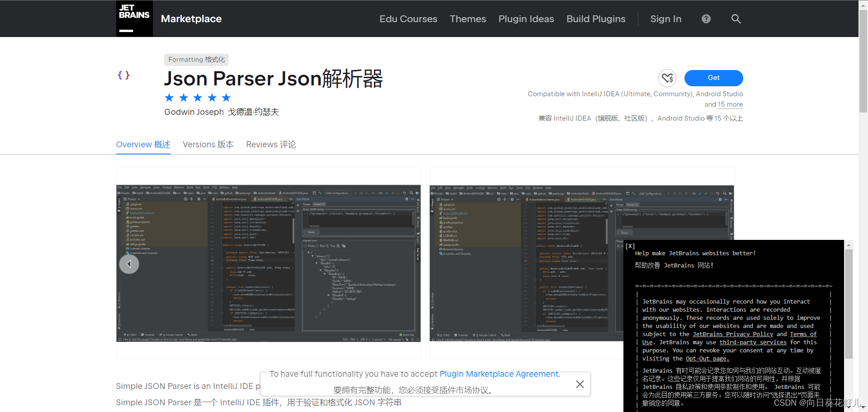Click 'Help make JetBrains websites better!' text
Screen dimensions: 868x412
click(695, 253)
